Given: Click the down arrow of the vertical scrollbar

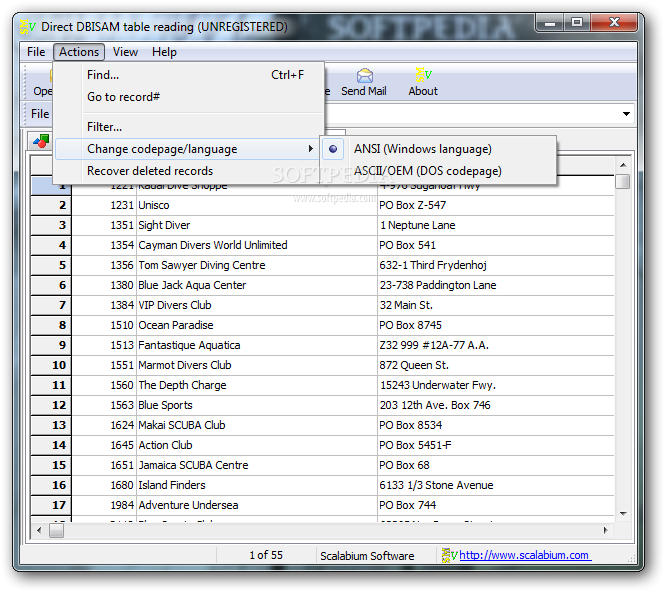Looking at the screenshot, I should tap(623, 514).
